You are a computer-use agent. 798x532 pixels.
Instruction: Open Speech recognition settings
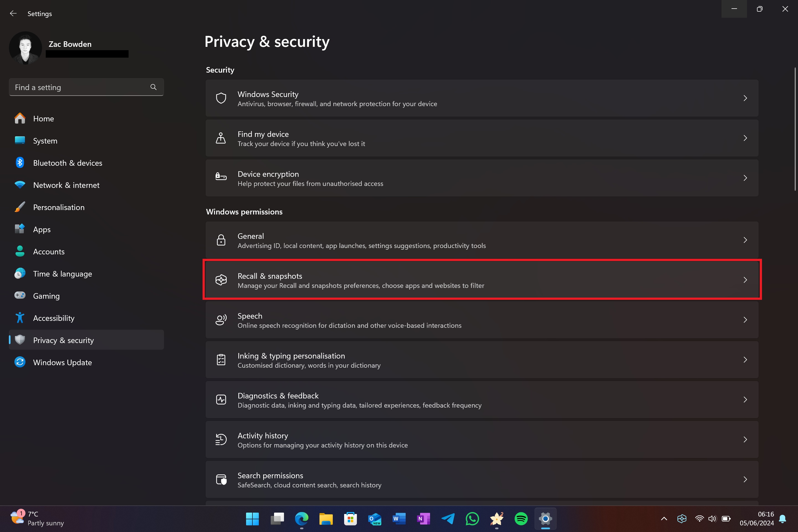(x=482, y=320)
